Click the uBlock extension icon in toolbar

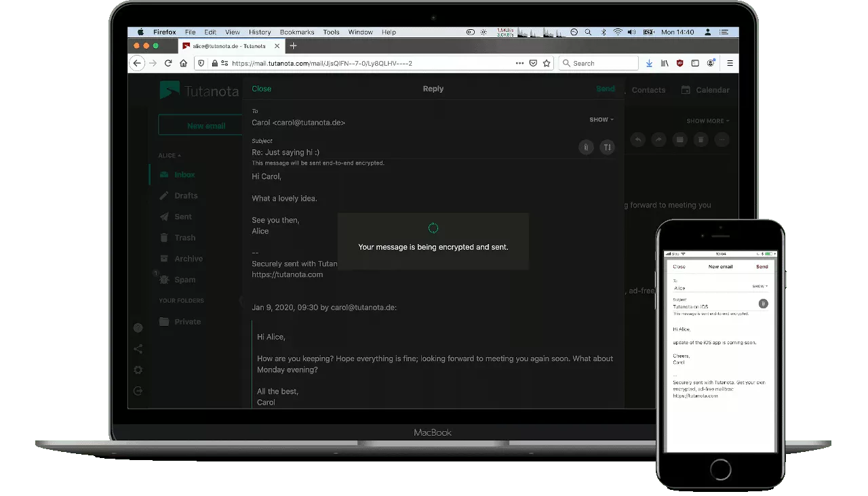coord(680,63)
